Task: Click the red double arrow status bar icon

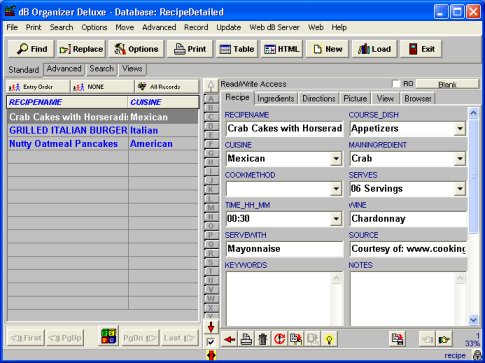Action: (x=211, y=355)
